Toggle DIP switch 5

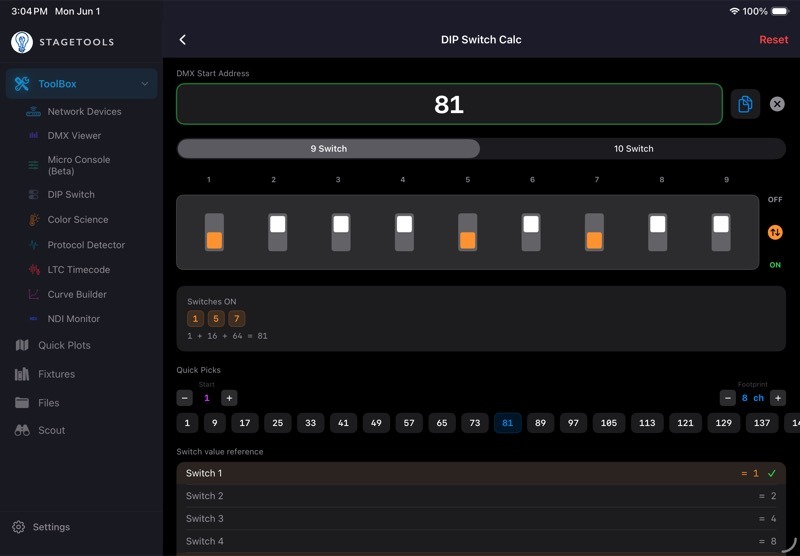(467, 232)
